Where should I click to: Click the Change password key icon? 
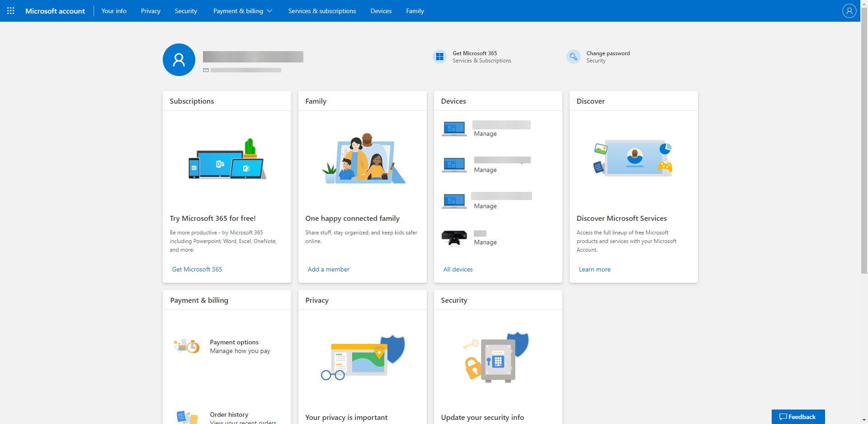[573, 57]
